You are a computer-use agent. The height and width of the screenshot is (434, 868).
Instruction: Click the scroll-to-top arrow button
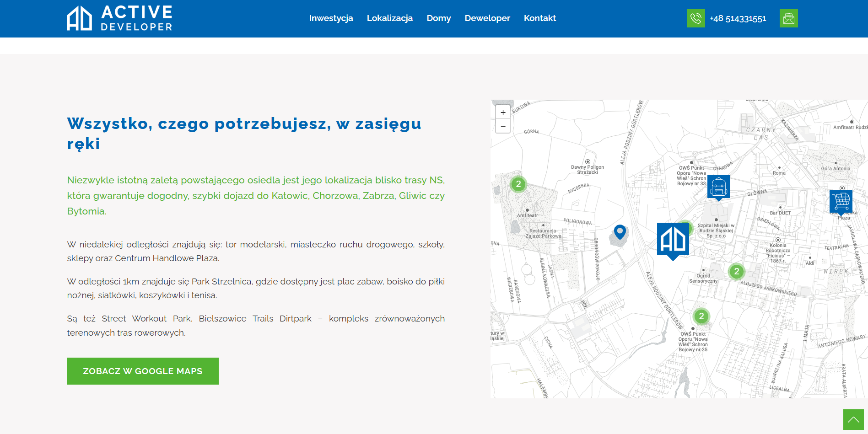[853, 419]
